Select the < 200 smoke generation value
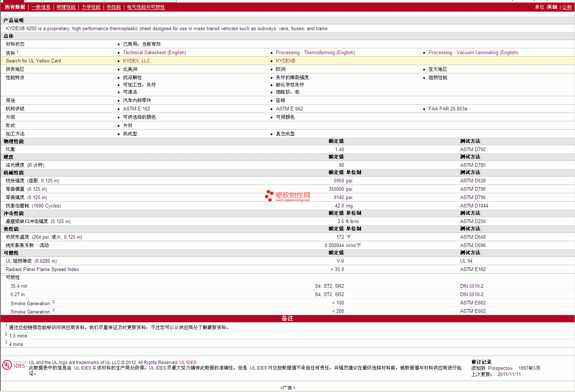Image resolution: width=575 pixels, height=392 pixels. [x=338, y=311]
